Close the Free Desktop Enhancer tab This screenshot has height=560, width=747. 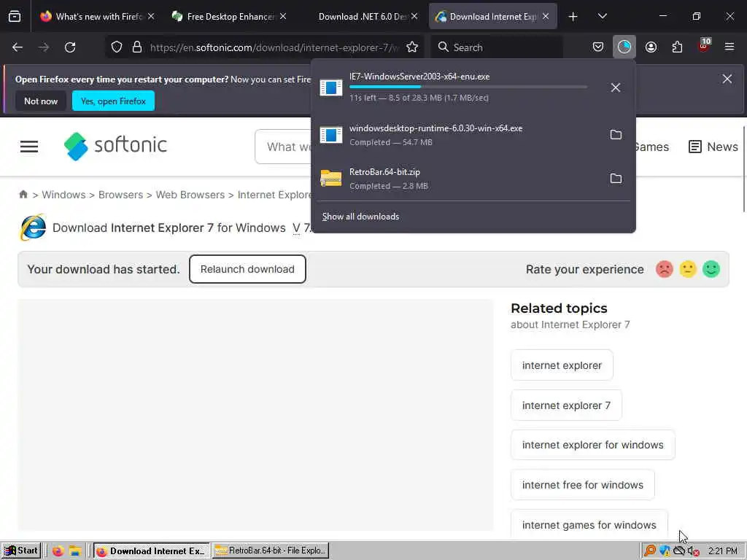(283, 17)
